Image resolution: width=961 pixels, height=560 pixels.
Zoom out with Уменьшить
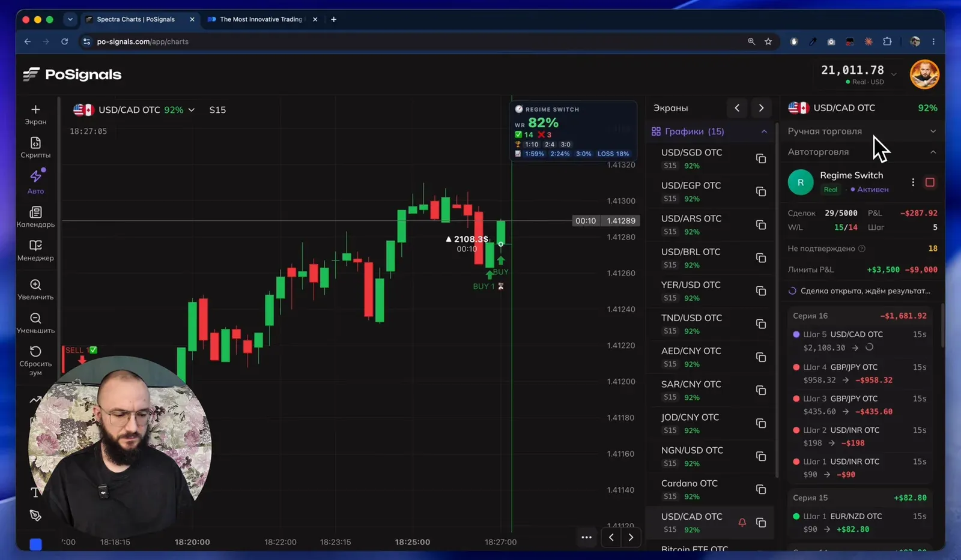tap(35, 323)
